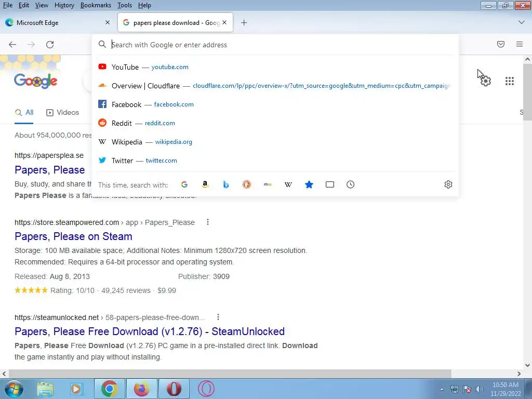Select the Videos search filter tab

coord(63,112)
